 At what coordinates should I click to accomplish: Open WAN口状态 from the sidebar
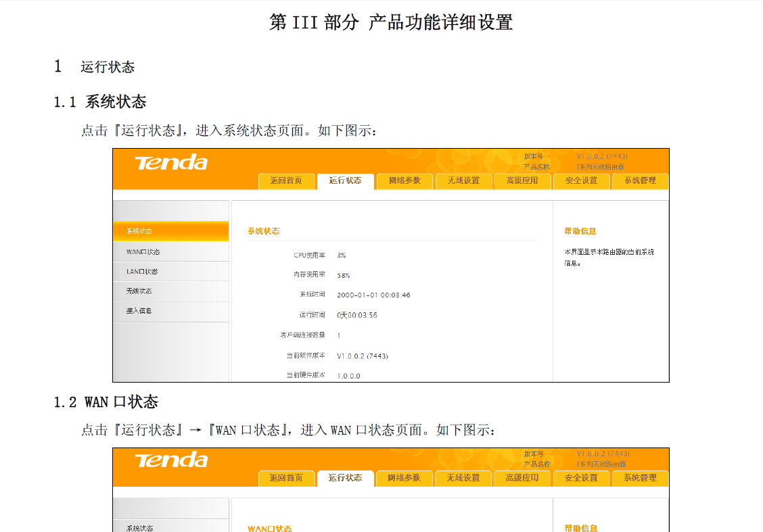[142, 251]
